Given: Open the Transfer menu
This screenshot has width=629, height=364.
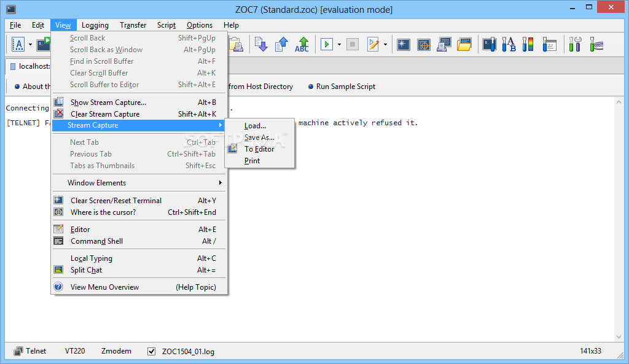Looking at the screenshot, I should tap(133, 25).
